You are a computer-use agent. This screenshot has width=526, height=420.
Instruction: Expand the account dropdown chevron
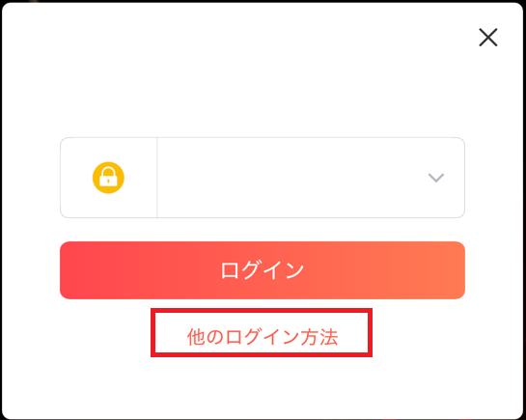pos(436,178)
